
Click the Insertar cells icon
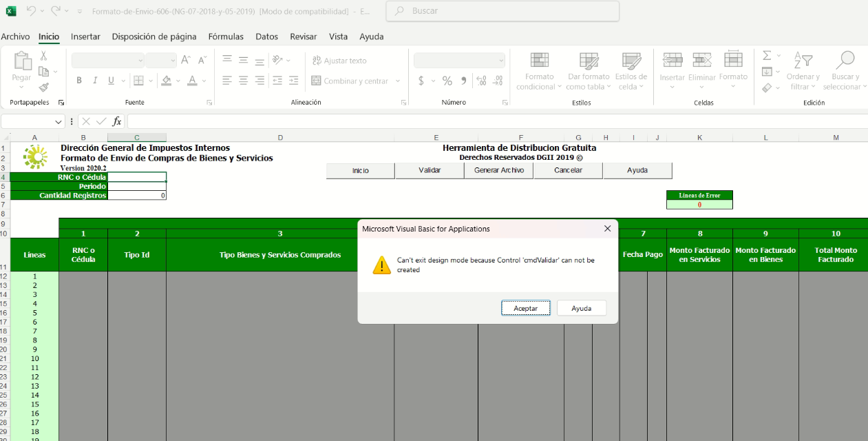click(673, 60)
